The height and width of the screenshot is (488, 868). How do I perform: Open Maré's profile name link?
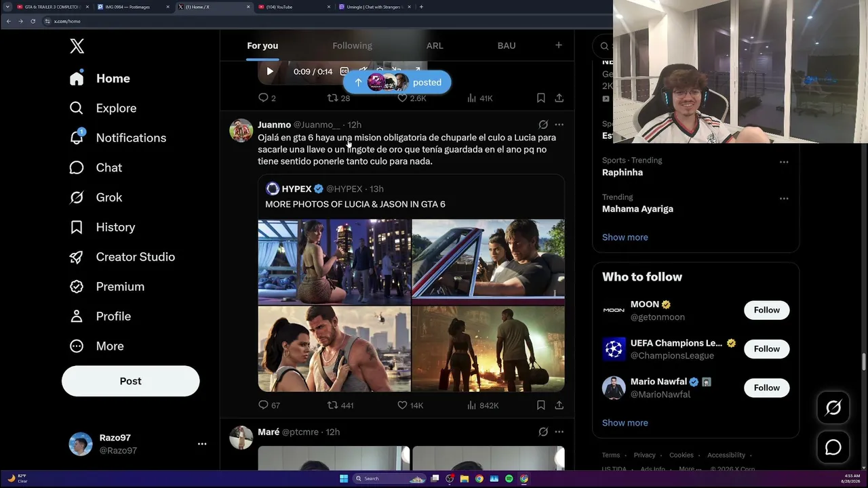click(x=269, y=432)
